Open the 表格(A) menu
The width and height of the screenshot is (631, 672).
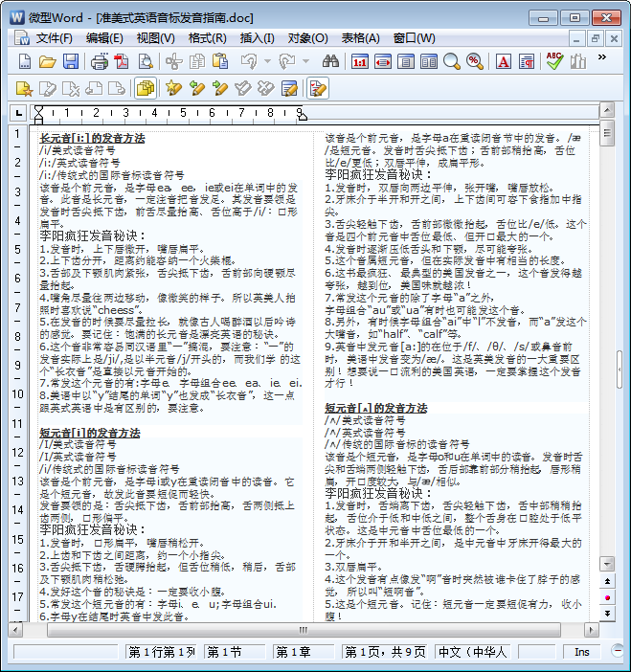pos(361,38)
